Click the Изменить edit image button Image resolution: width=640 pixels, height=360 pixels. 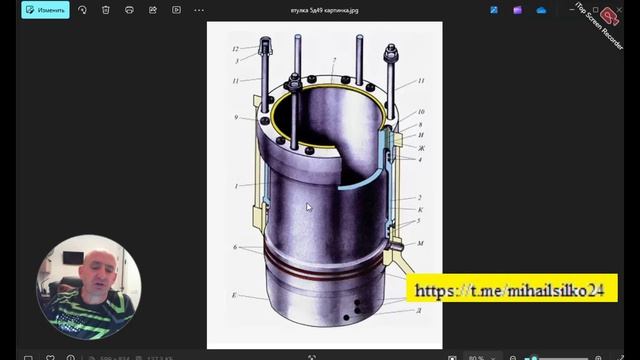[x=45, y=10]
